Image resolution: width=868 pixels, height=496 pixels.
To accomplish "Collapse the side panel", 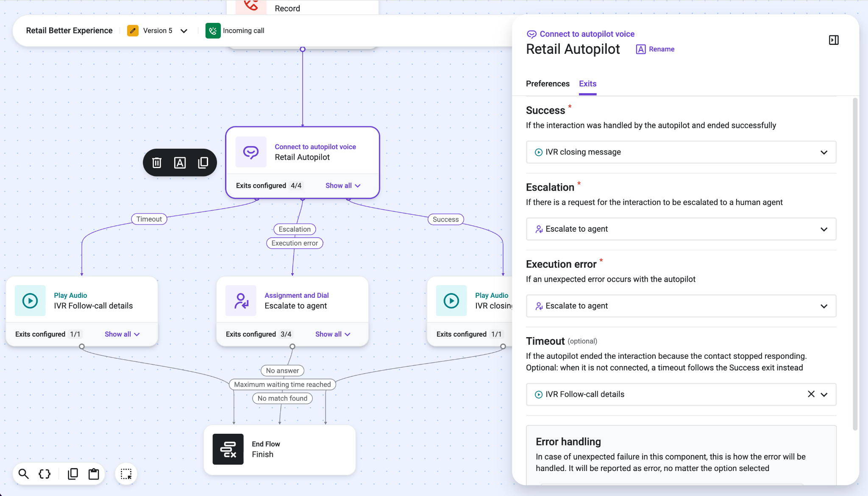I will click(x=834, y=40).
